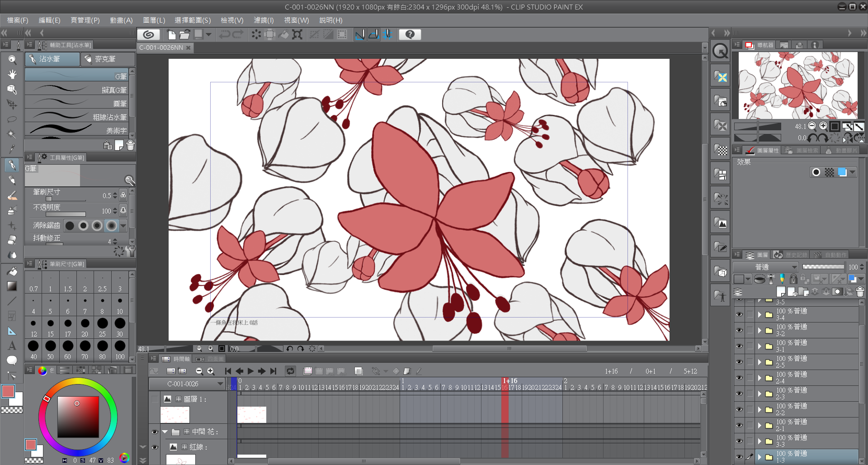868x465 pixels.
Task: Click the red foreground color swatch
Action: (x=8, y=391)
